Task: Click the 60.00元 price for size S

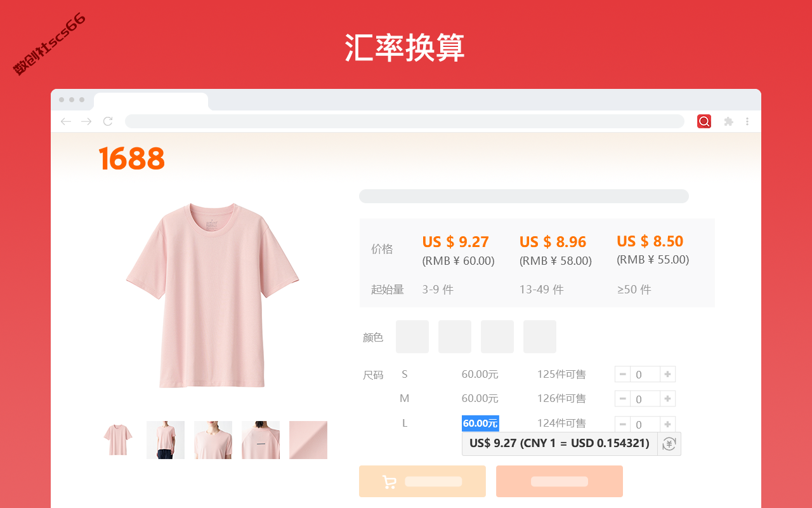Action: [x=480, y=375]
